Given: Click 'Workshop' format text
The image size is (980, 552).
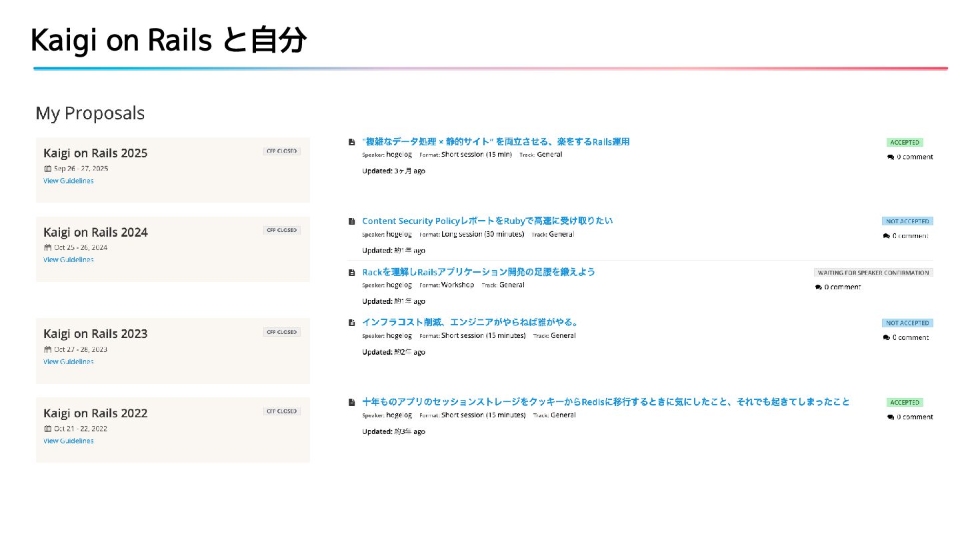Looking at the screenshot, I should (x=457, y=285).
